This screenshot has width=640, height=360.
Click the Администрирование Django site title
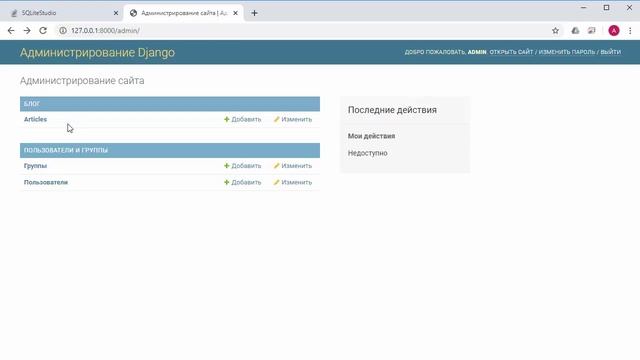[x=97, y=52]
